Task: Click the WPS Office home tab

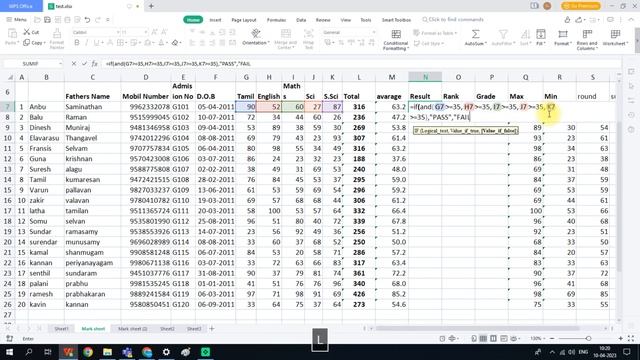Action: [x=21, y=6]
